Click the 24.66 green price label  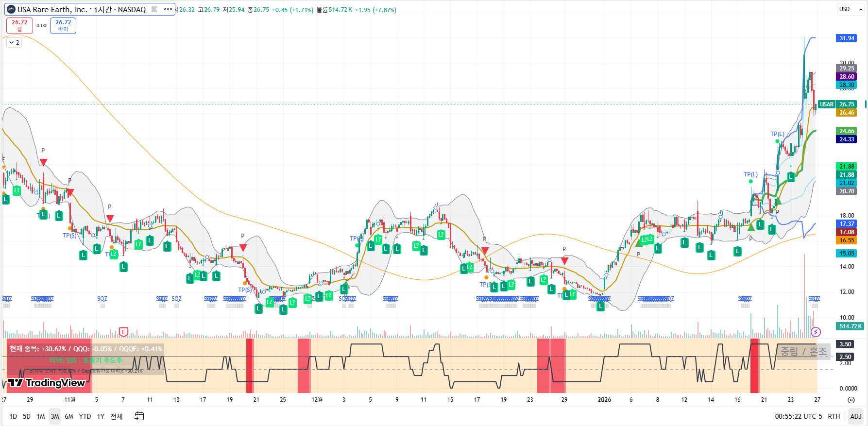coord(847,131)
